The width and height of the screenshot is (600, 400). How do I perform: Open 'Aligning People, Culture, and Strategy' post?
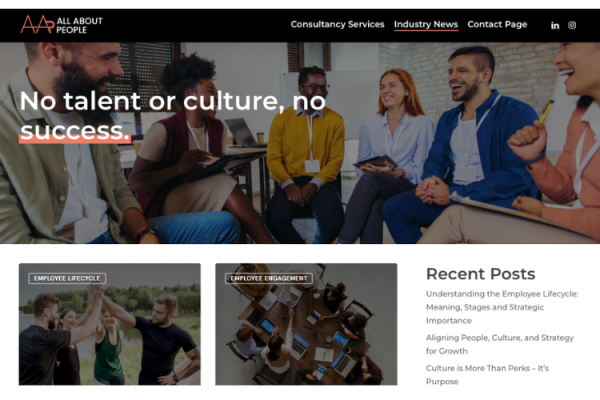coord(500,344)
